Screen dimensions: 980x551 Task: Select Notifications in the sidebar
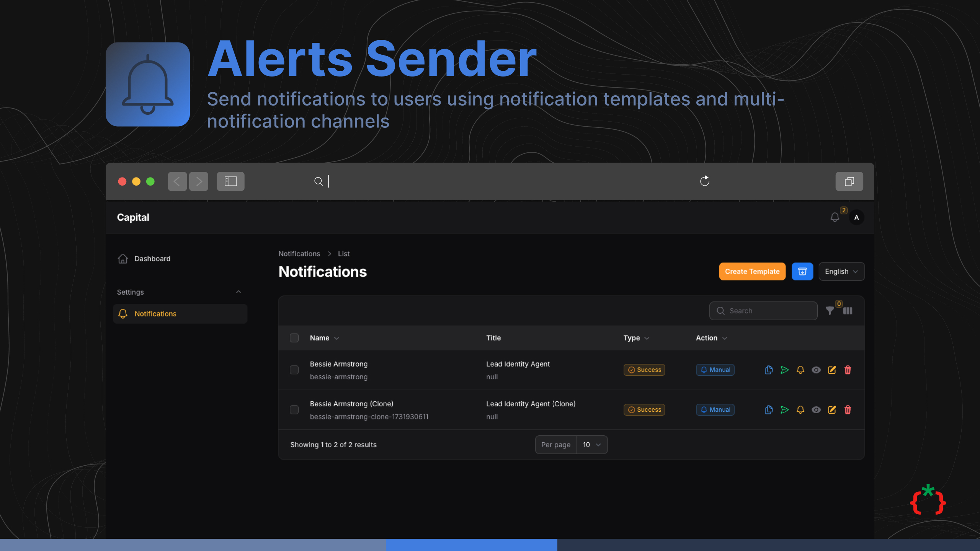click(x=155, y=314)
